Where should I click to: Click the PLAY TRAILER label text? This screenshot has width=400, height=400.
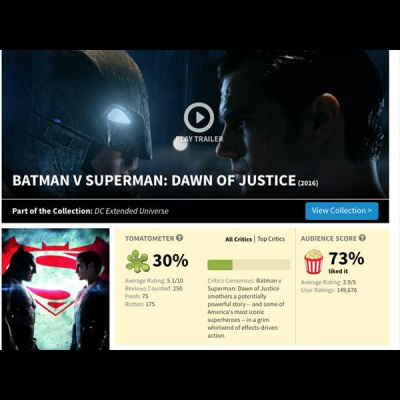click(x=199, y=139)
